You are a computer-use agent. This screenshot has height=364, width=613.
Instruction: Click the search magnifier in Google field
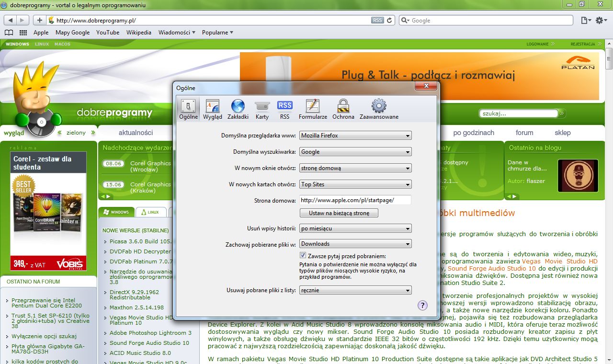click(405, 20)
